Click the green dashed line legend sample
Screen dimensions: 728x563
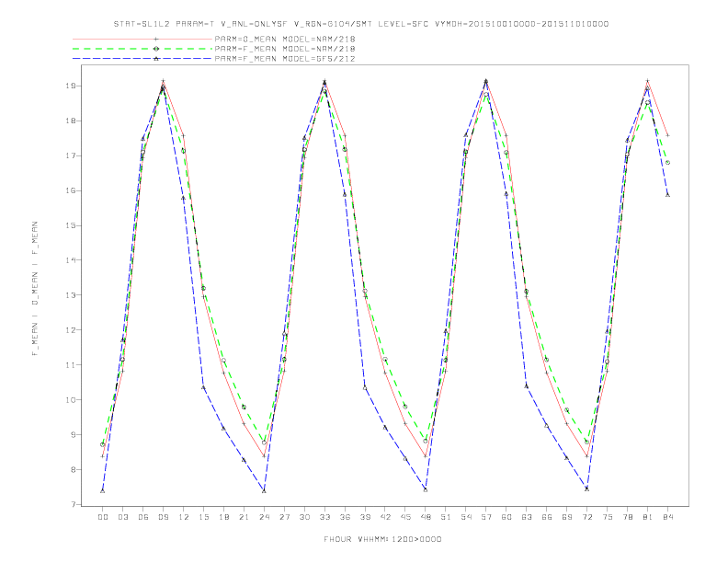pyautogui.click(x=142, y=49)
